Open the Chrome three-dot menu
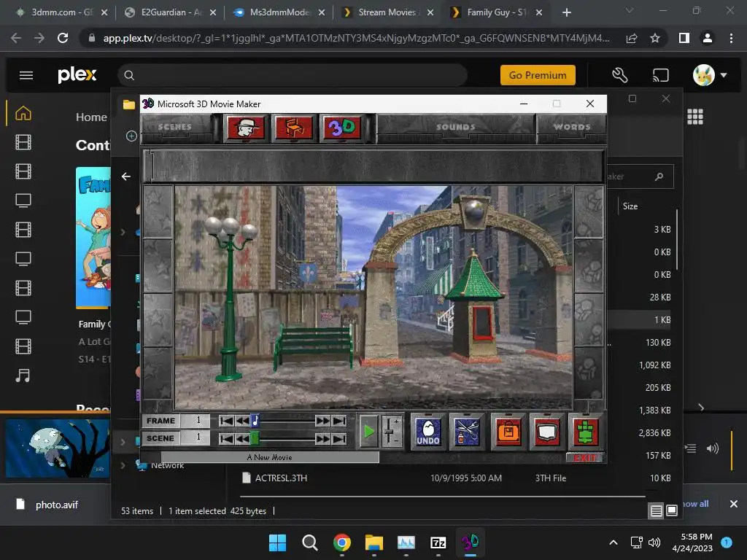Image resolution: width=747 pixels, height=560 pixels. tap(731, 38)
